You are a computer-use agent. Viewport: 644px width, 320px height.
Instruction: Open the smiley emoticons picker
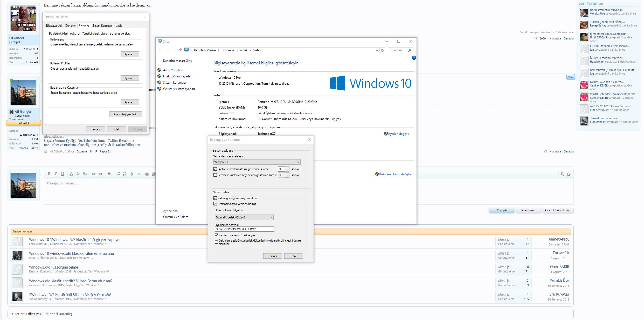click(x=147, y=174)
